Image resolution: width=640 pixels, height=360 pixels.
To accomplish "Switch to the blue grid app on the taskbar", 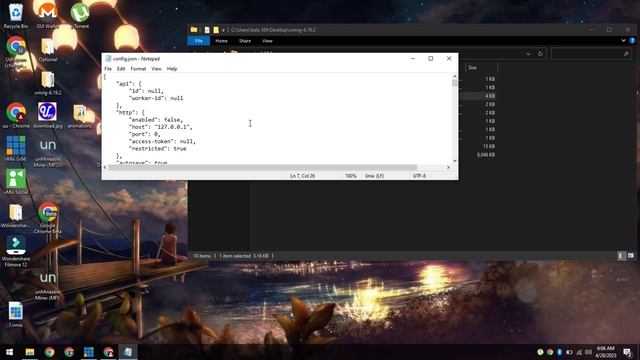I will (x=89, y=352).
